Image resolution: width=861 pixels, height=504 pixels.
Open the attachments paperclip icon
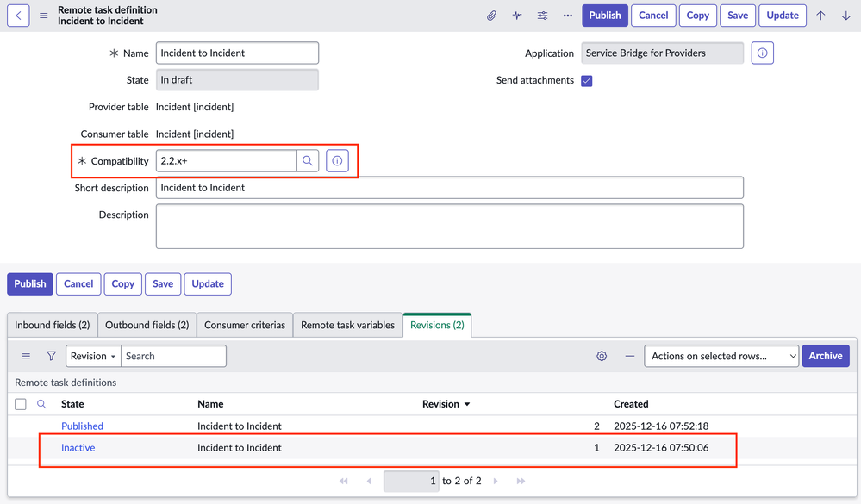click(491, 15)
